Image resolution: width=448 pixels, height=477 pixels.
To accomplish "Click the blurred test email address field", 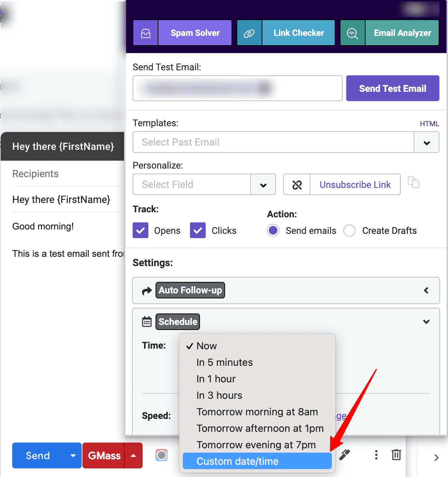I will point(237,88).
